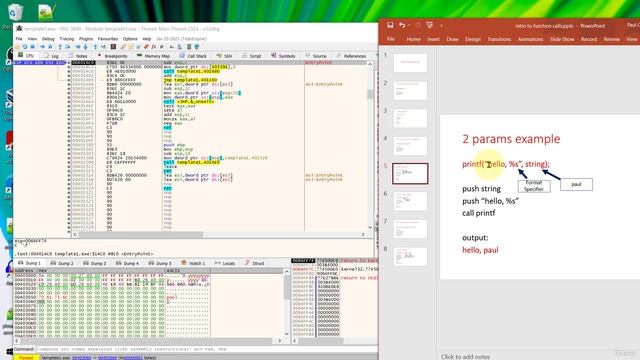The height and width of the screenshot is (360, 640).
Task: Click the Close/stop debuggee icon in x64dbg
Action: pos(32,47)
